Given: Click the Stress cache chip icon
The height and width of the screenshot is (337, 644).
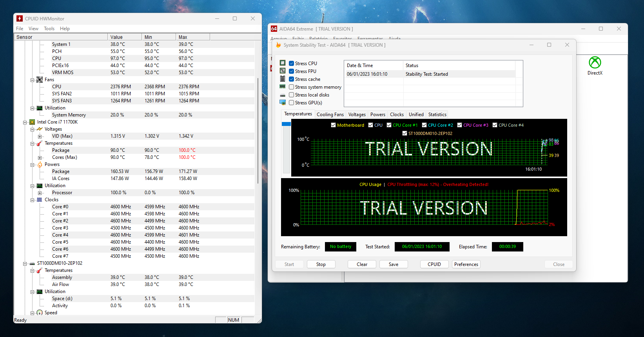Looking at the screenshot, I should (x=283, y=79).
